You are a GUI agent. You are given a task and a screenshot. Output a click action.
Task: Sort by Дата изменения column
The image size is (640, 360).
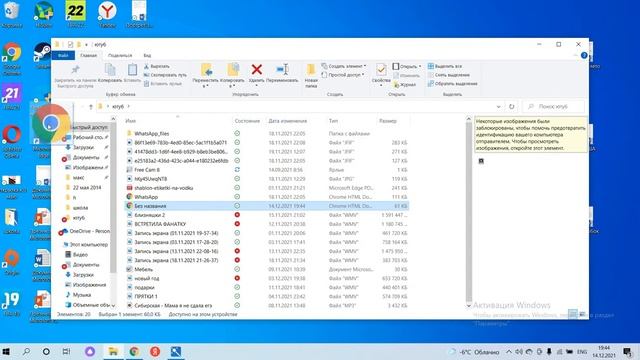288,121
